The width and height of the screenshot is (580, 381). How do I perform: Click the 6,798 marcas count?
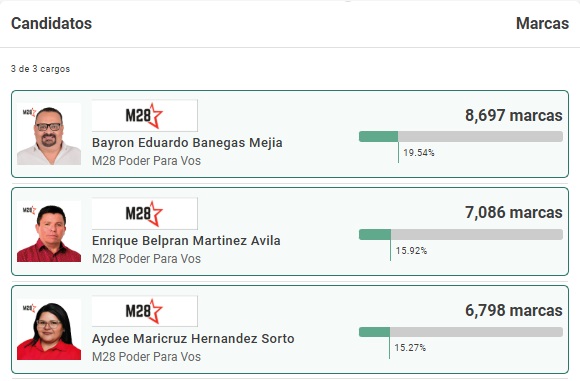click(x=514, y=310)
